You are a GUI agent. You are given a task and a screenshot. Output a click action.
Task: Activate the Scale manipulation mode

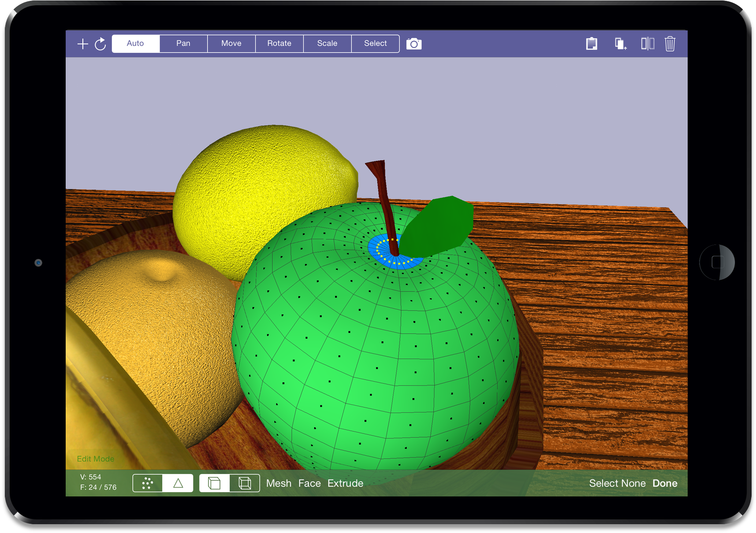point(327,44)
